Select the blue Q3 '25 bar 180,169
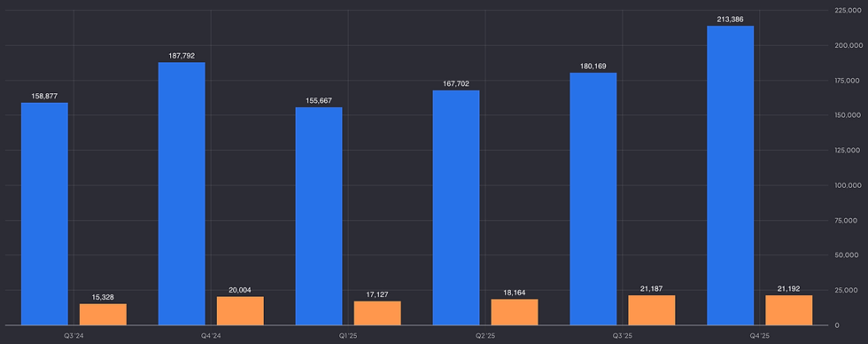The image size is (868, 344). point(593,199)
